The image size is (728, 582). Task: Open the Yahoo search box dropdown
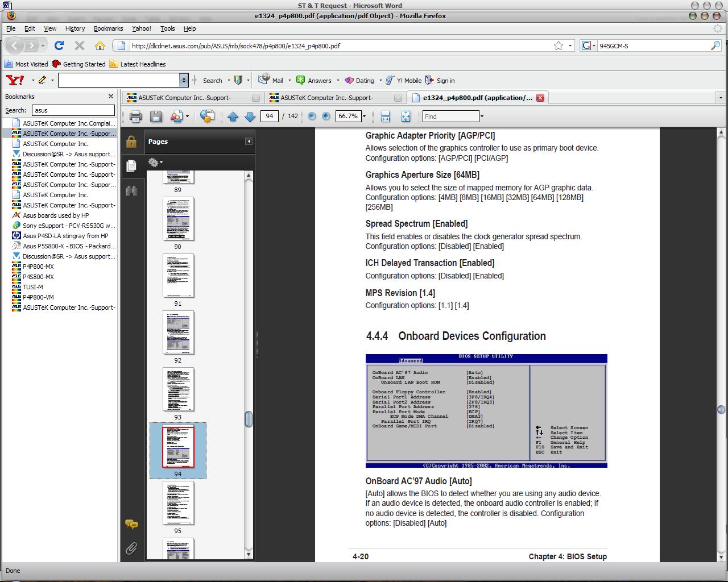(184, 80)
